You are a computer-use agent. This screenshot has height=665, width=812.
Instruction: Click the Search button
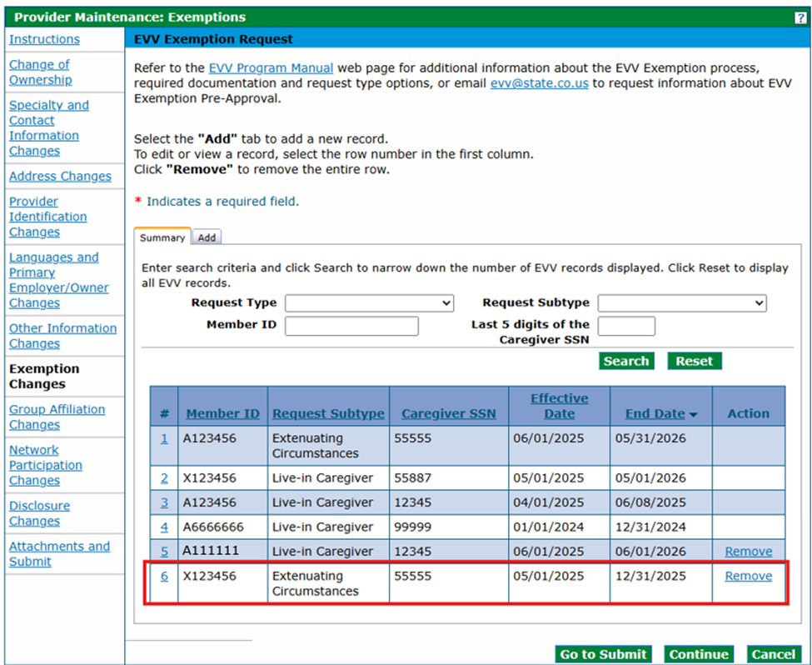[x=626, y=362]
